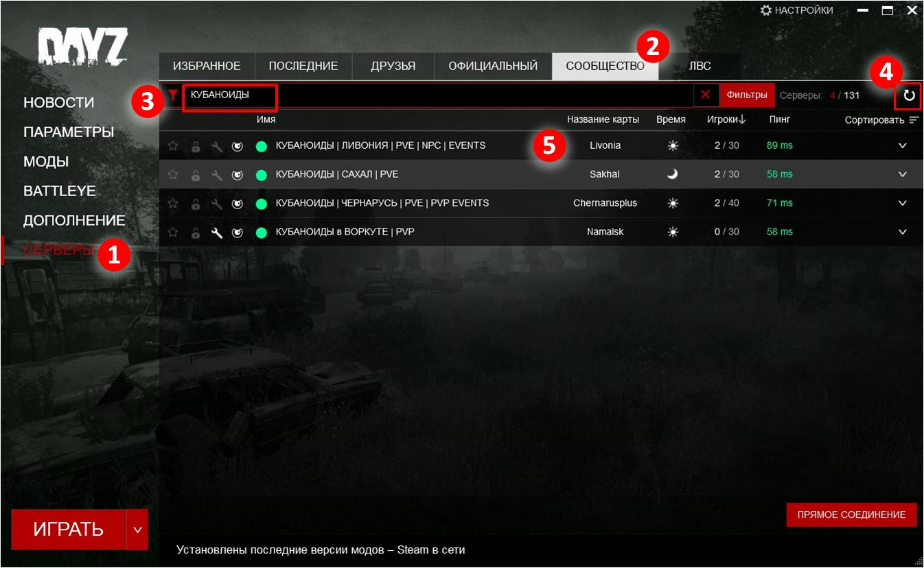Select the КУБАНОИДЫ | САХАЛ | PVE server name
This screenshot has width=924, height=568.
coord(337,174)
